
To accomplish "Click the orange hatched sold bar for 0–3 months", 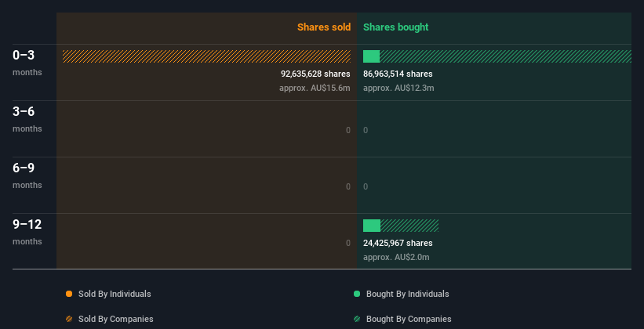I will point(206,56).
